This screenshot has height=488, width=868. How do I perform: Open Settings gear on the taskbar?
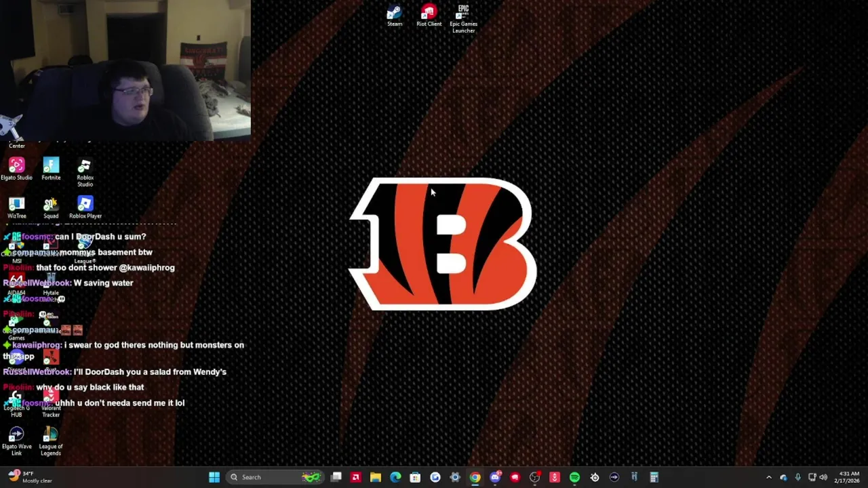(x=455, y=477)
